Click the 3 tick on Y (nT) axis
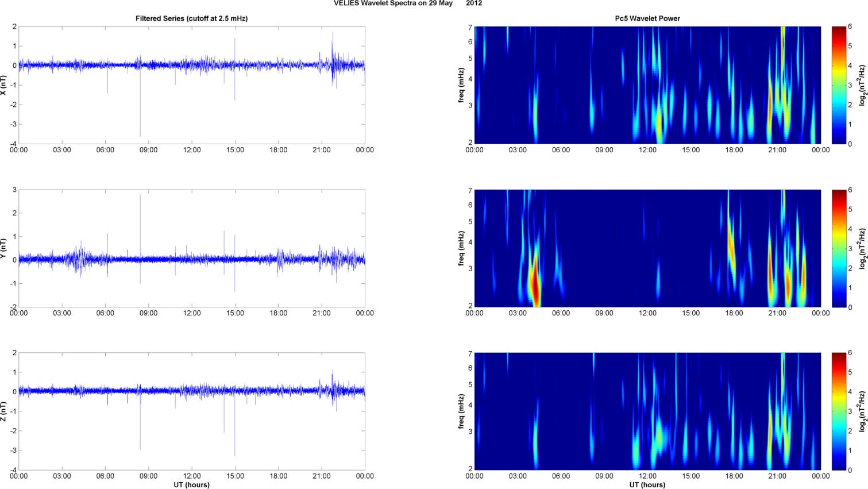 [15, 190]
